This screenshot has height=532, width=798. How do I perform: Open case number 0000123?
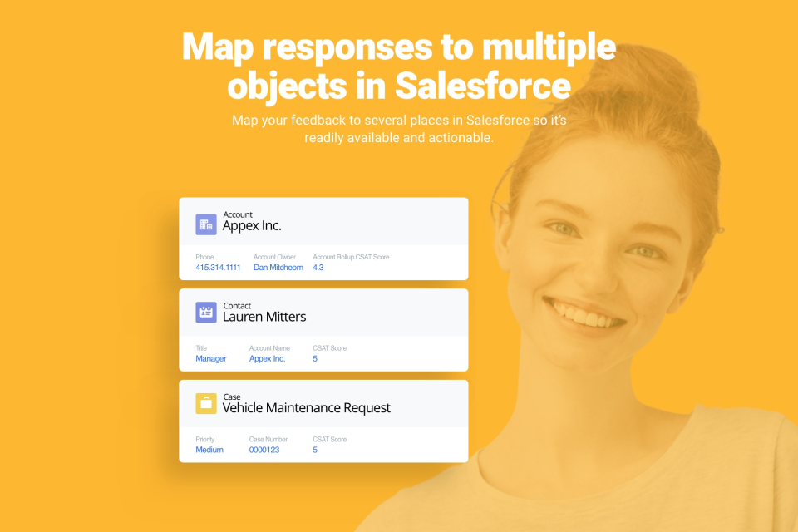tap(264, 450)
